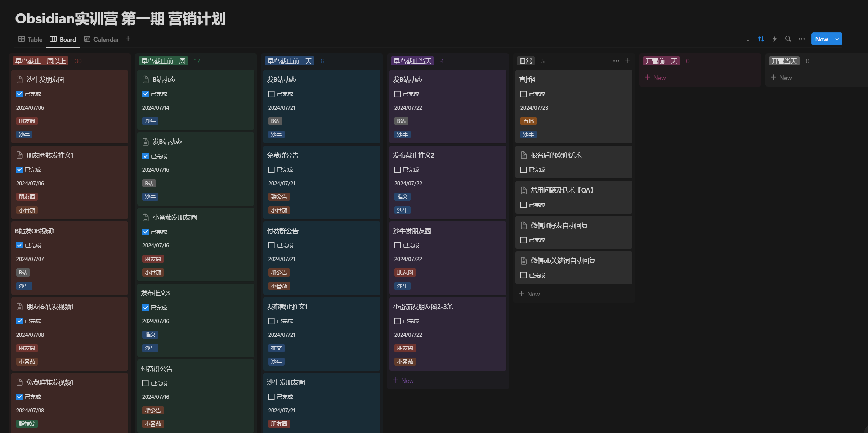Add a new view with plus icon

coord(128,39)
